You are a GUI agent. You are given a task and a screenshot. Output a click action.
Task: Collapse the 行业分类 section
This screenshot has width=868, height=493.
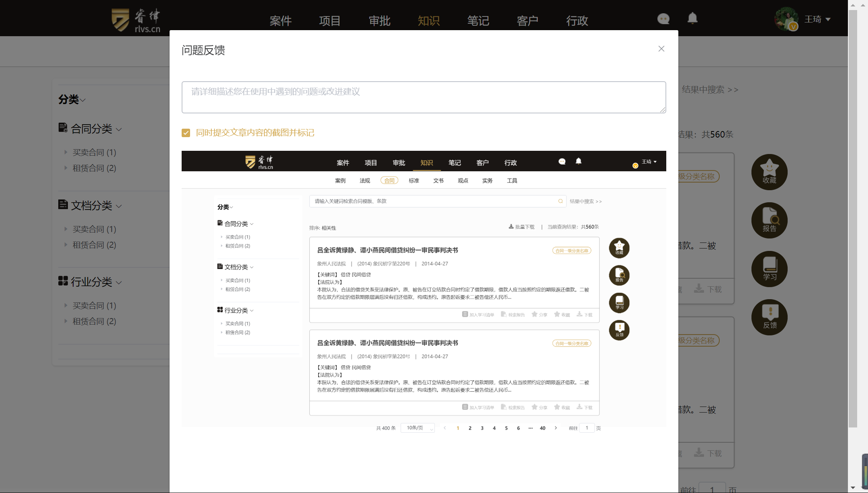tap(119, 282)
